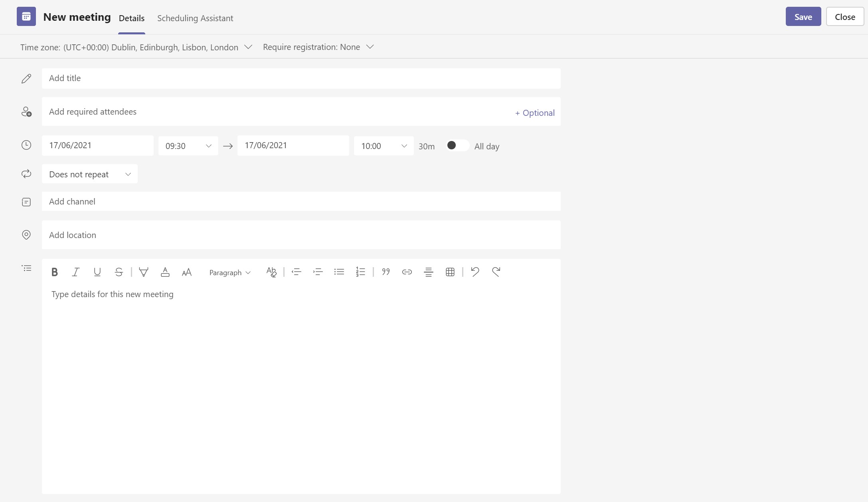Open the font color tool
Image resolution: width=868 pixels, height=502 pixels.
tap(165, 272)
